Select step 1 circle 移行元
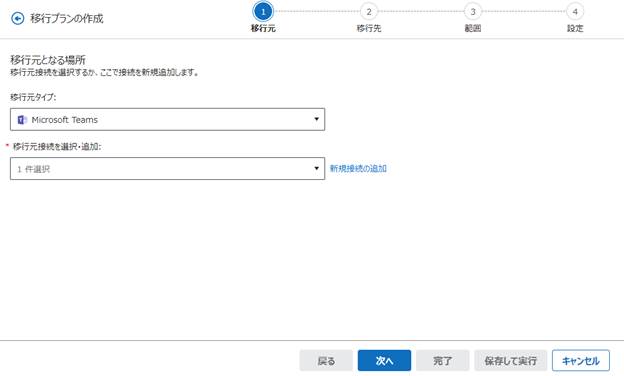Viewport: 624px width, 376px height. (263, 12)
